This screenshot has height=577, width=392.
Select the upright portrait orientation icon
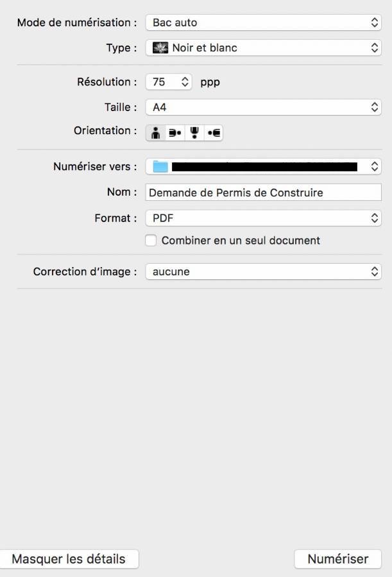(155, 133)
